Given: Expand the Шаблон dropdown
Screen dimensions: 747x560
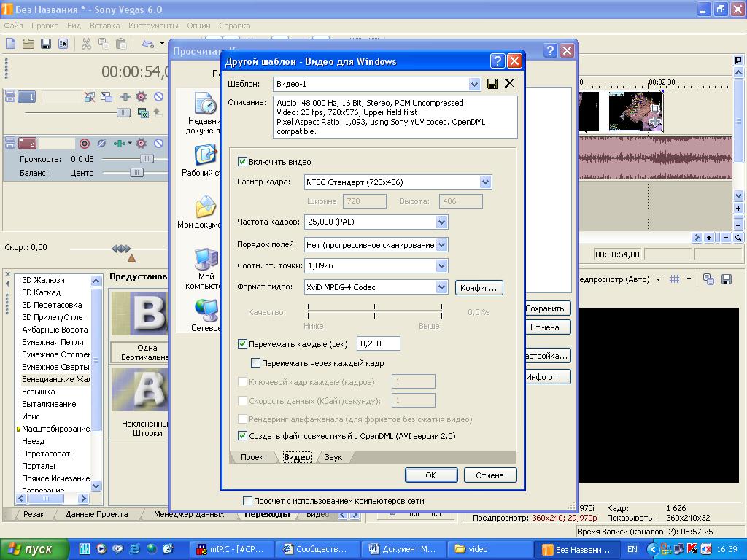Looking at the screenshot, I should pyautogui.click(x=474, y=85).
